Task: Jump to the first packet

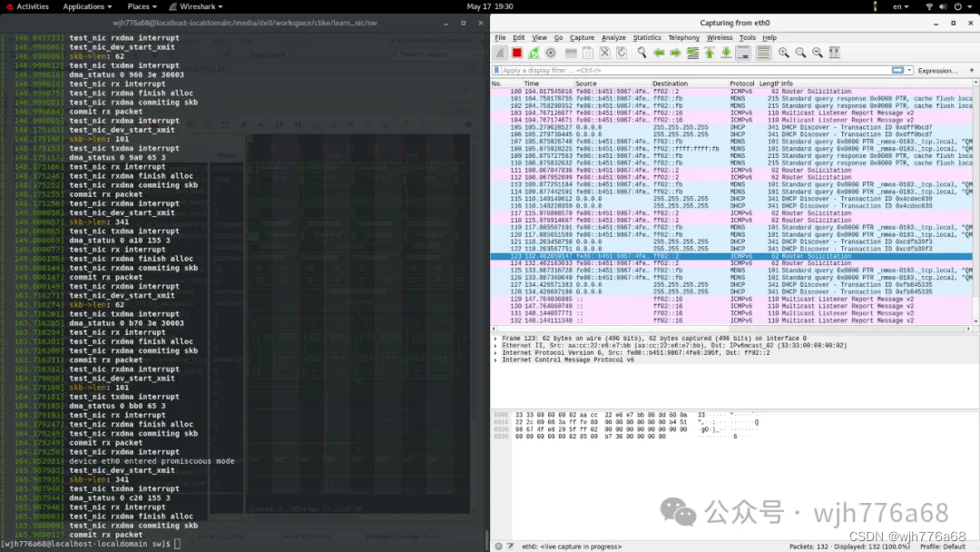Action: (710, 54)
